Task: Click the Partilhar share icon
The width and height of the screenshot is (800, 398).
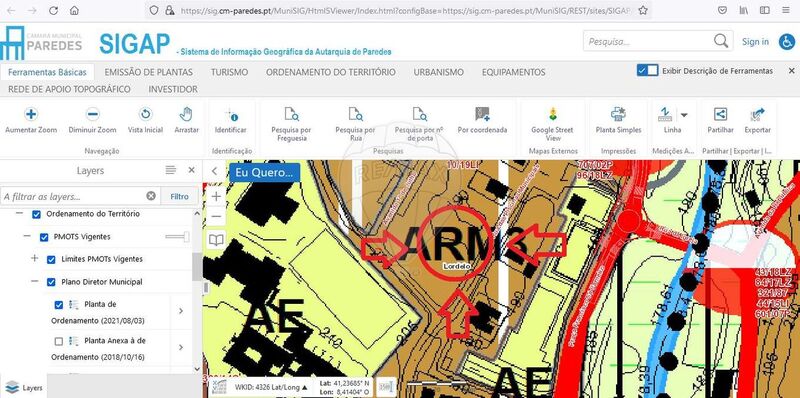Action: click(720, 114)
